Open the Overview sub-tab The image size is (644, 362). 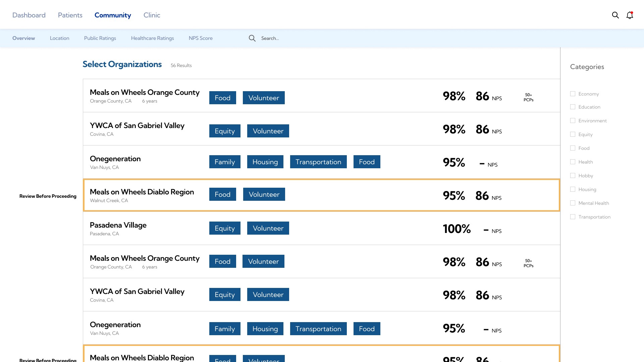[x=23, y=38]
